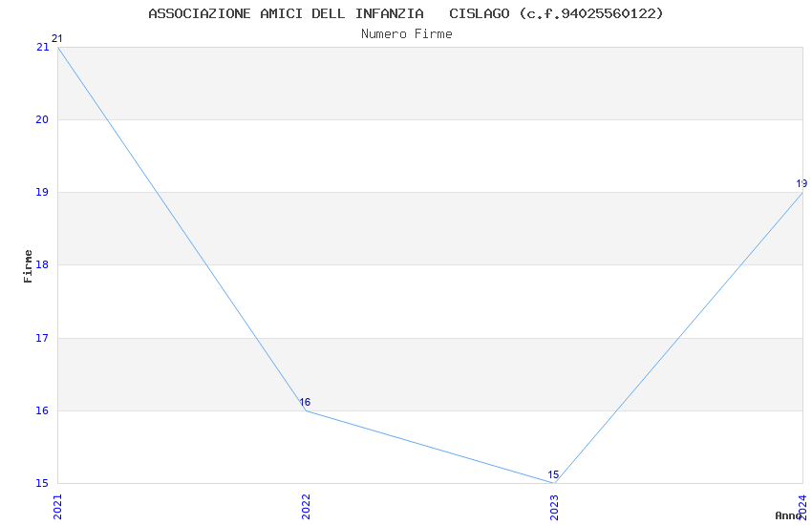Click the y-axis tick value 21

42,47
